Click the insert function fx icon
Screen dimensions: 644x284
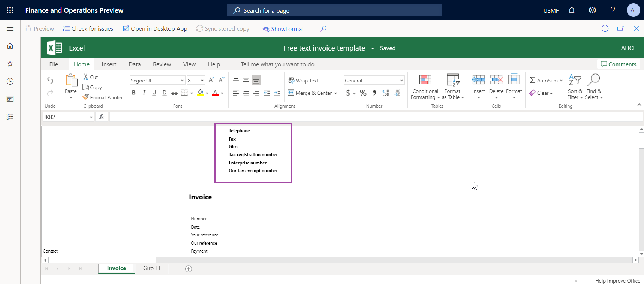(x=102, y=117)
